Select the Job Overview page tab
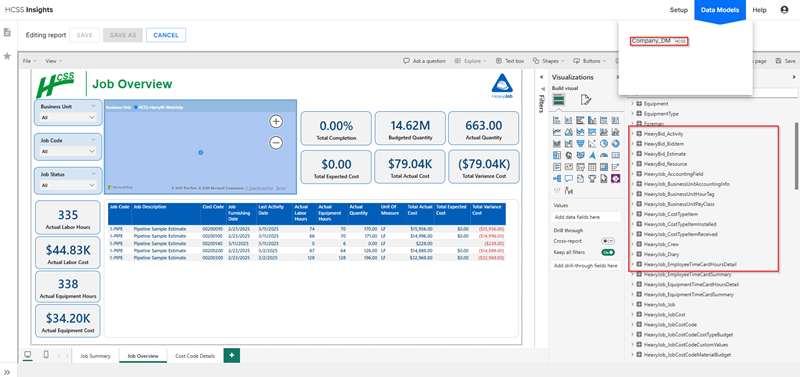The width and height of the screenshot is (800, 377). (x=143, y=356)
